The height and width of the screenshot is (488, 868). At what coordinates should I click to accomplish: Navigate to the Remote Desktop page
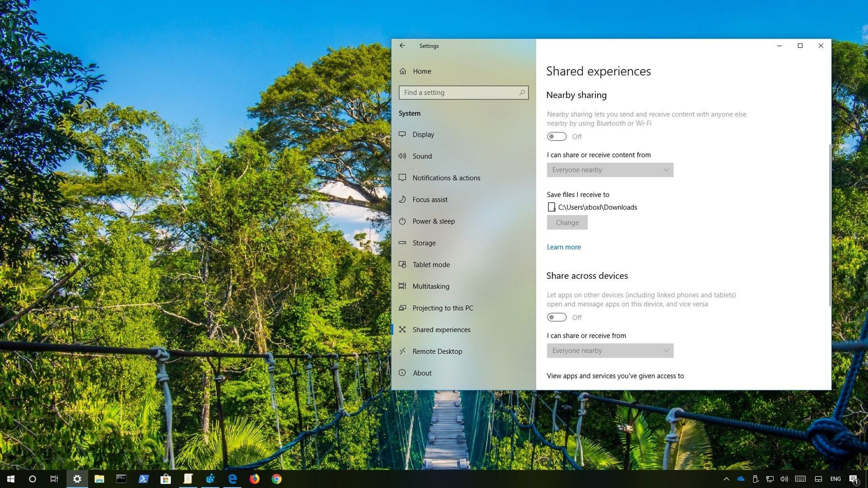click(x=437, y=351)
